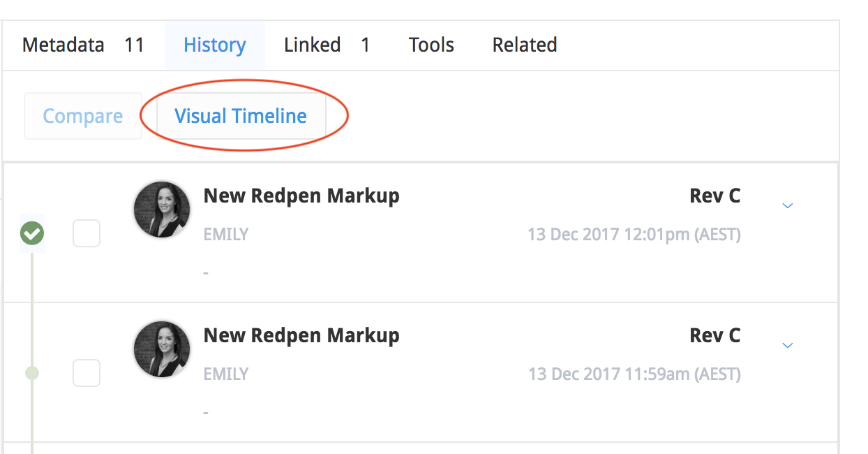
Task: Expand the 12:01pm entry using its chevron
Action: (788, 205)
